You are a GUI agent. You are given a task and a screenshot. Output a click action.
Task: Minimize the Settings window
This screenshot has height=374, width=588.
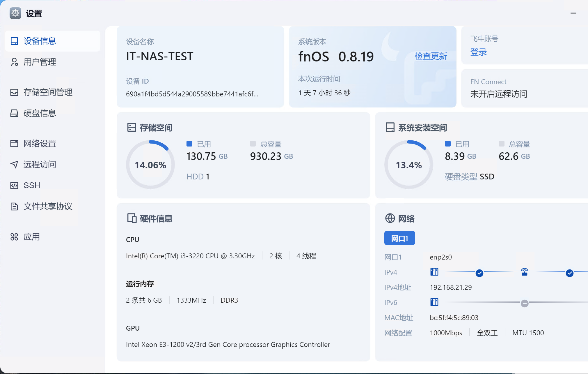573,13
